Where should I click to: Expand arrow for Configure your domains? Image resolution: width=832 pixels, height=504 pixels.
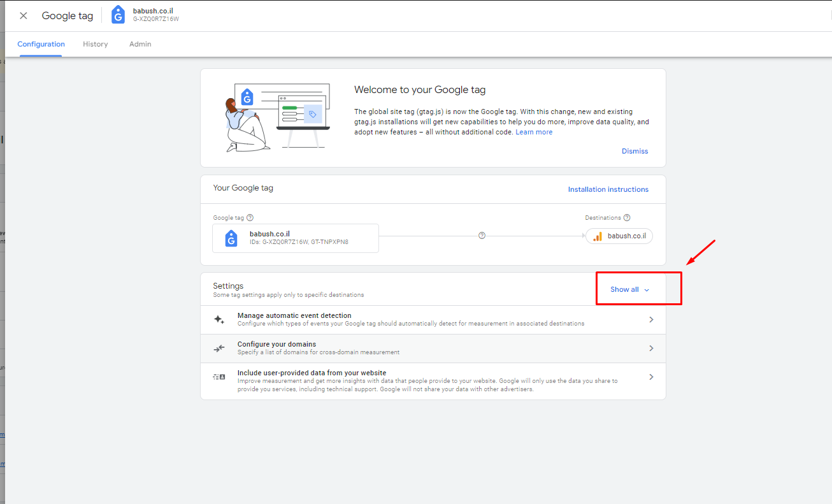tap(651, 349)
